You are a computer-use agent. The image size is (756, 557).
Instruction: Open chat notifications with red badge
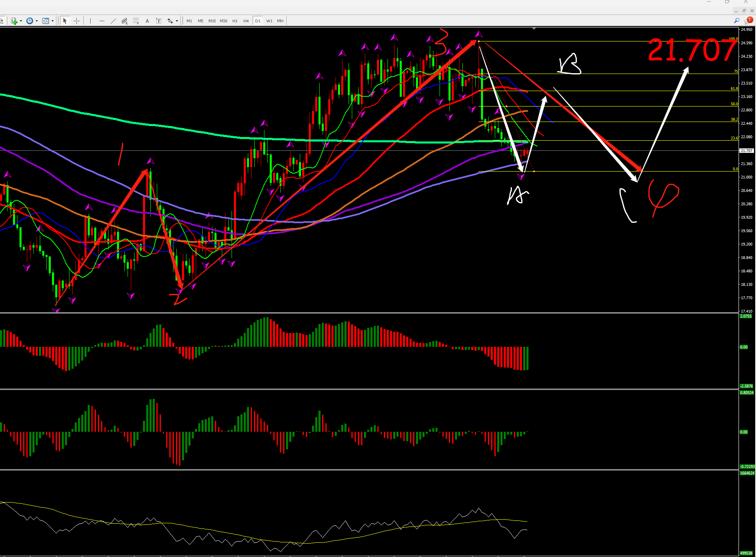pos(748,21)
